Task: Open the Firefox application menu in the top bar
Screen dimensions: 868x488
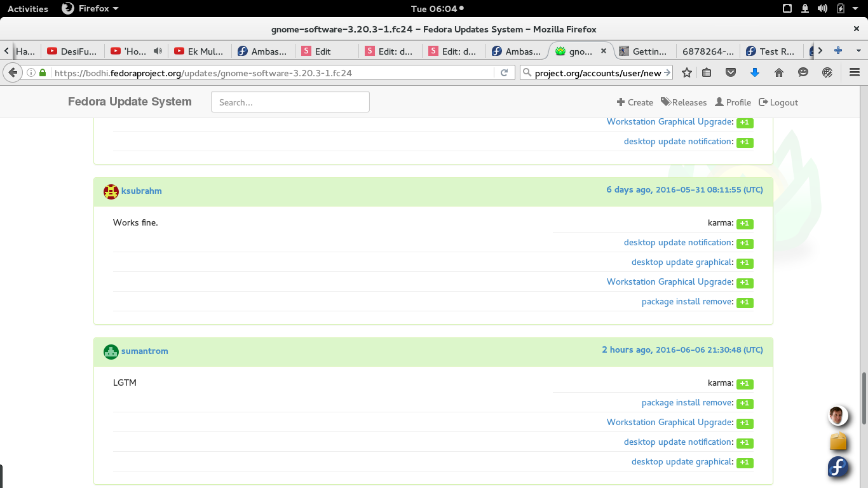Action: tap(90, 9)
